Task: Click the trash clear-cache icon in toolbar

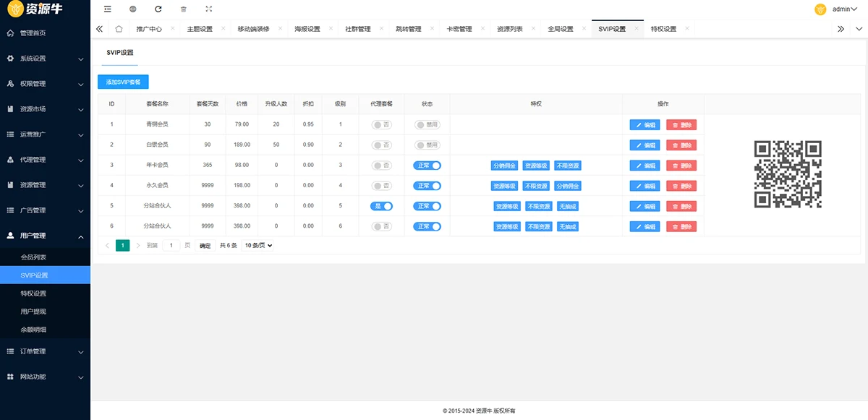Action: coord(183,9)
